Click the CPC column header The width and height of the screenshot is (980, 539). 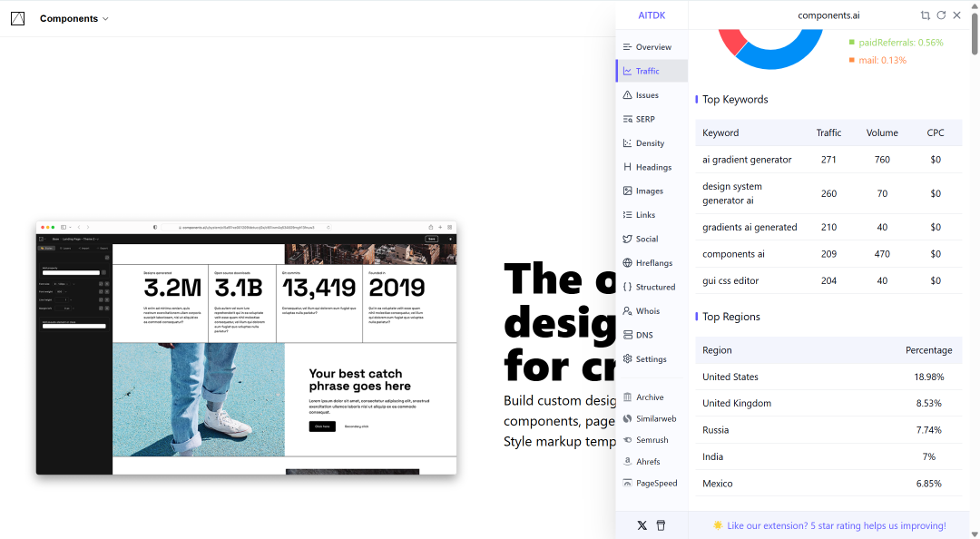(x=935, y=132)
